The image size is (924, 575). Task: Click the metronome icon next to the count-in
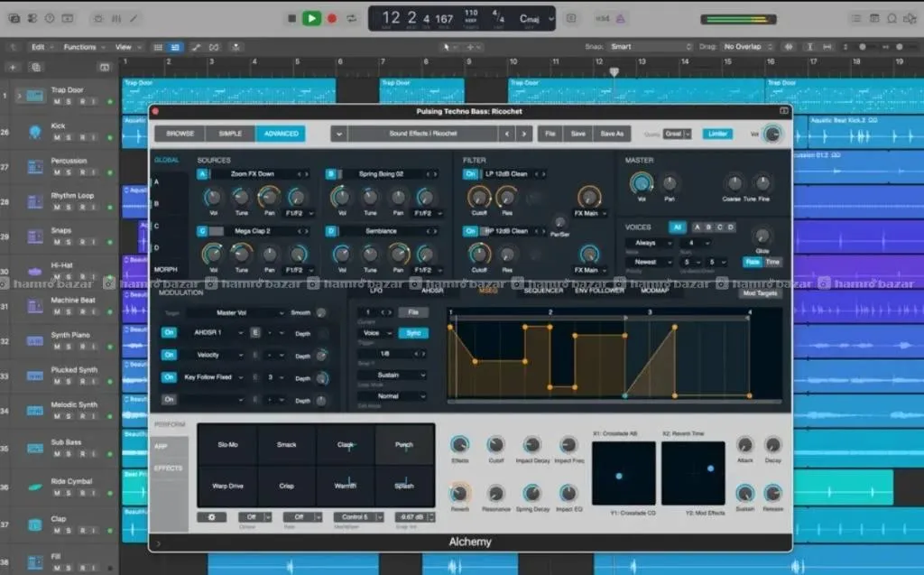pyautogui.click(x=621, y=18)
